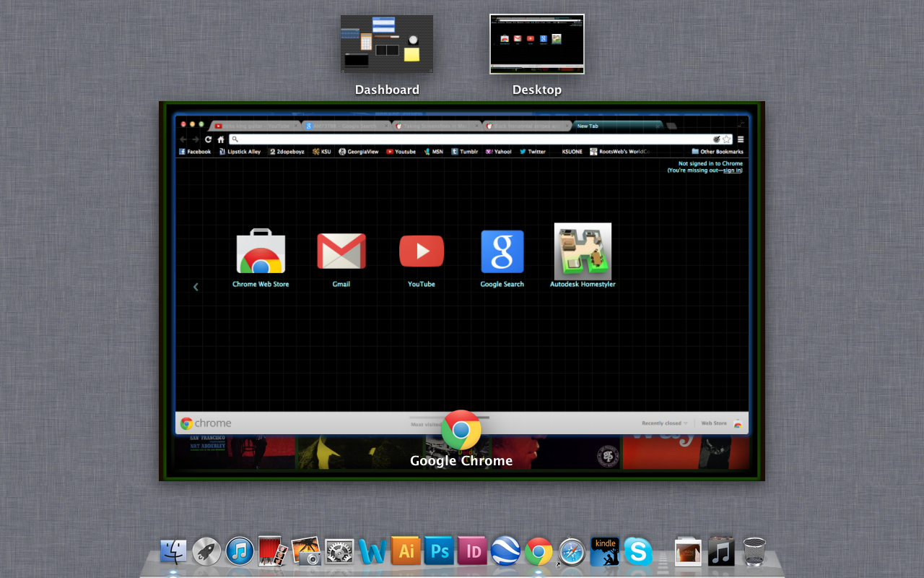This screenshot has height=578, width=924.
Task: Open the GeorgiaView bookmark
Action: pyautogui.click(x=359, y=152)
